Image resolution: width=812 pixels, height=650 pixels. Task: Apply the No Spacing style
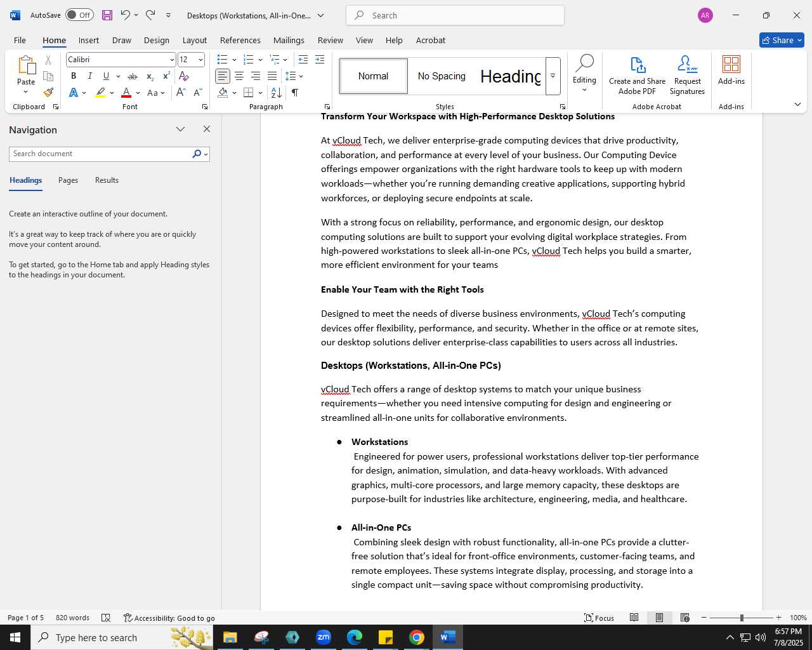point(442,76)
